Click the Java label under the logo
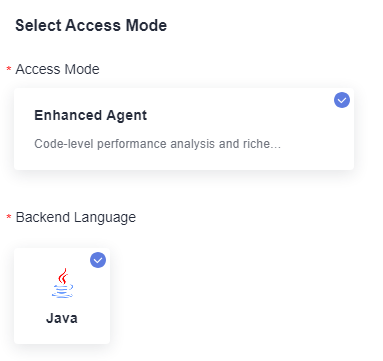The height and width of the screenshot is (361, 383). tap(62, 318)
